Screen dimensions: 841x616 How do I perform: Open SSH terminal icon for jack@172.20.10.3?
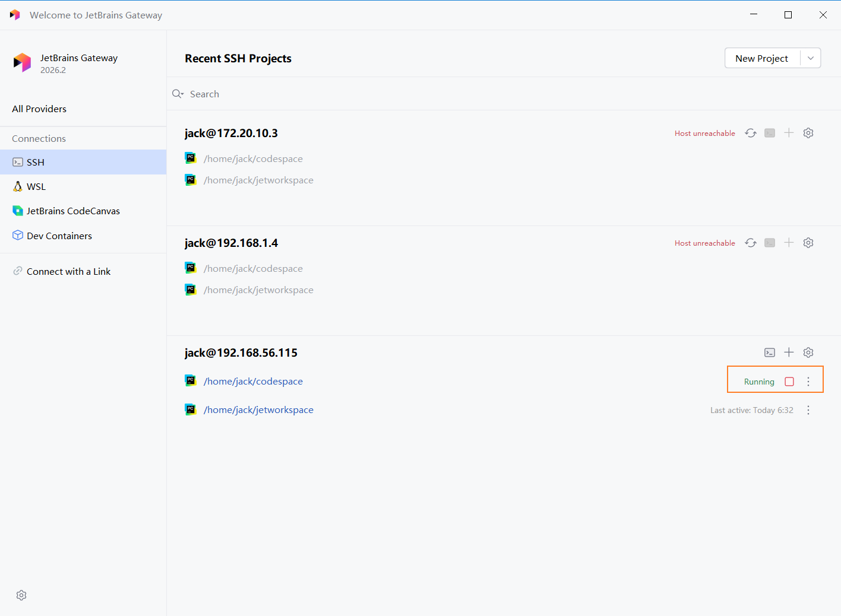pyautogui.click(x=770, y=133)
